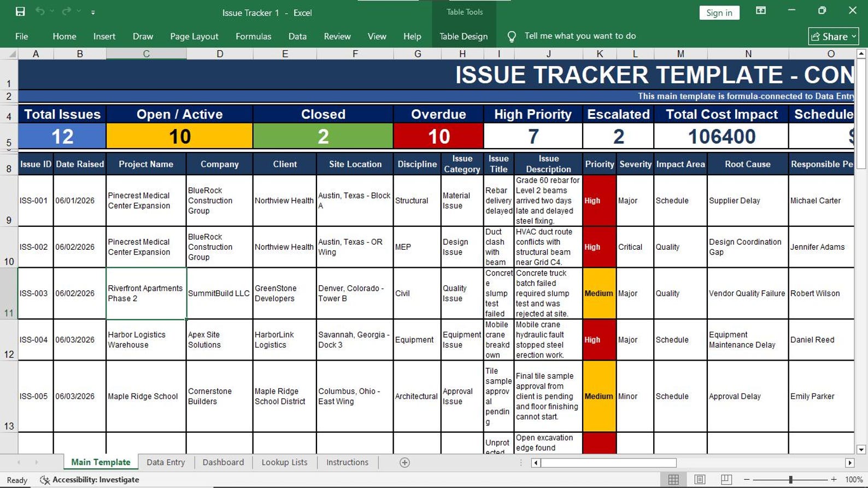Click the Redo arrow icon
The image size is (868, 488).
pos(66,11)
